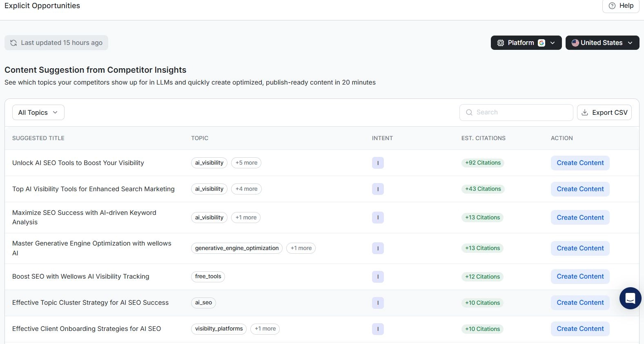Expand the All Topics filter dropdown
This screenshot has width=644, height=344.
[38, 112]
